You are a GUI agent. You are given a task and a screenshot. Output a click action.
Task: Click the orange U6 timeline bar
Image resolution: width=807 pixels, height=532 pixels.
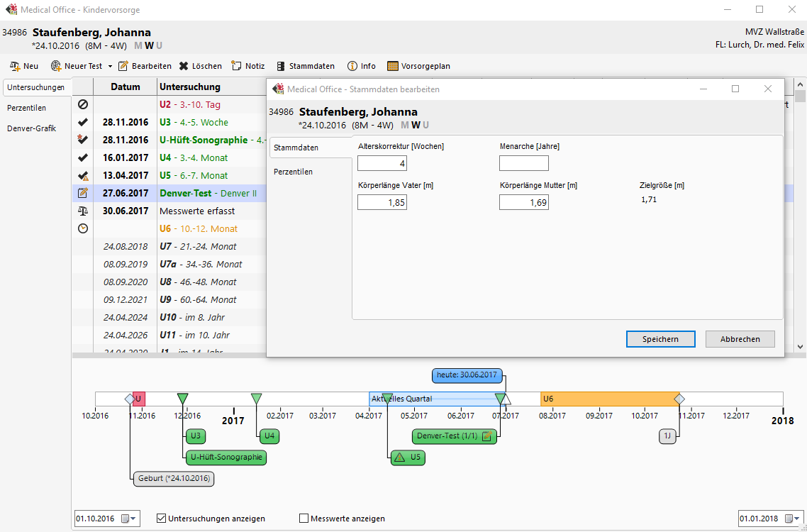[x=608, y=399]
